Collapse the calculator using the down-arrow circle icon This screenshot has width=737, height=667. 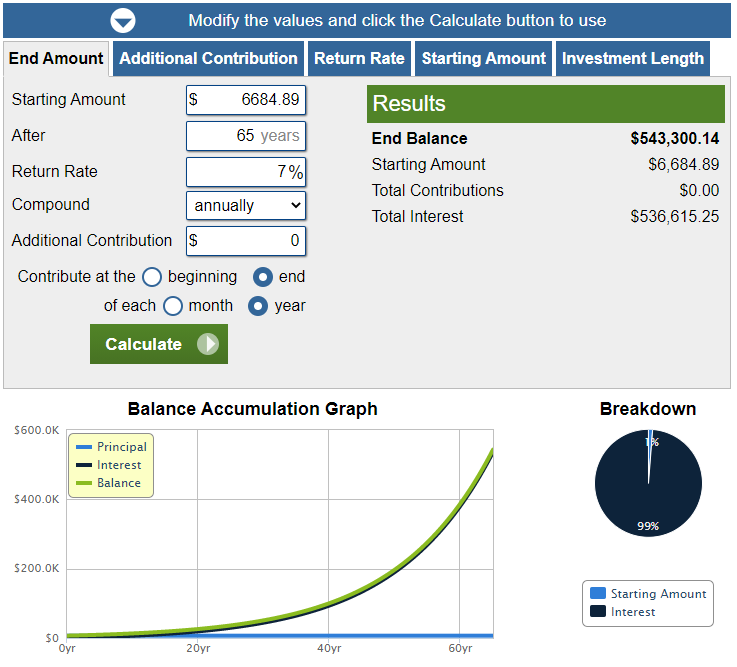(123, 20)
